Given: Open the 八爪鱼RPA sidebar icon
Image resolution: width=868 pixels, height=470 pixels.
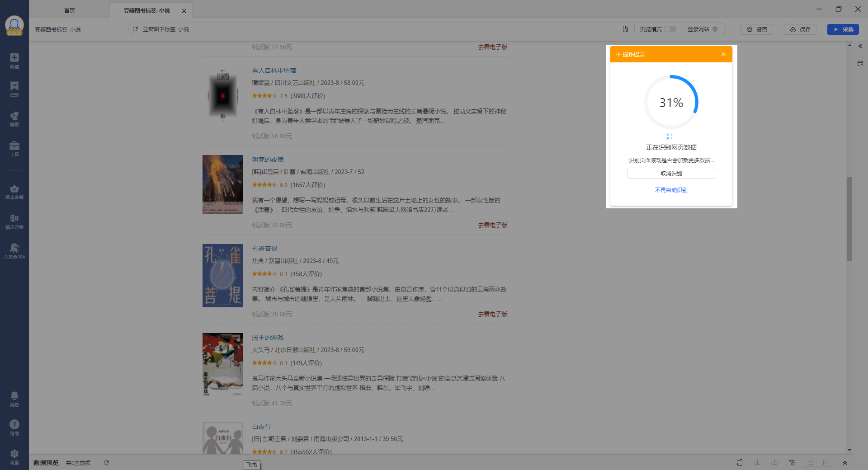Looking at the screenshot, I should tap(14, 251).
